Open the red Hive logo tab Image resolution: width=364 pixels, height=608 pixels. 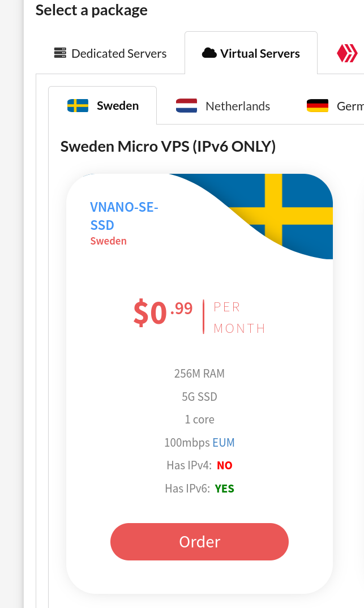347,54
